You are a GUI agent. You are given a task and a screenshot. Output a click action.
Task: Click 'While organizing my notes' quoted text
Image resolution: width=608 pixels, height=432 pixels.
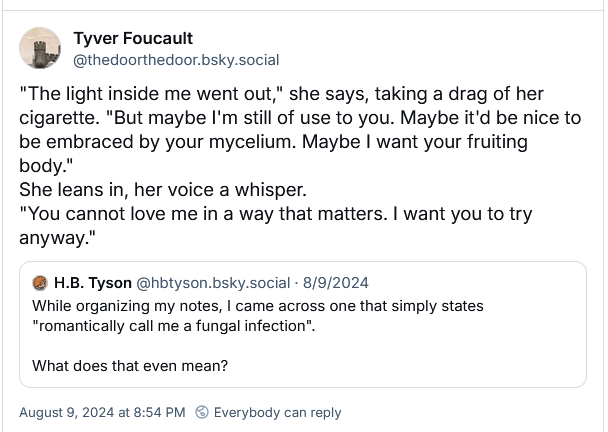(257, 306)
